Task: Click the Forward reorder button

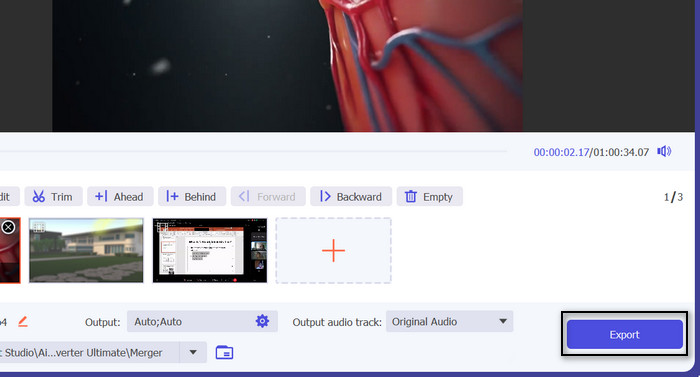Action: point(268,197)
